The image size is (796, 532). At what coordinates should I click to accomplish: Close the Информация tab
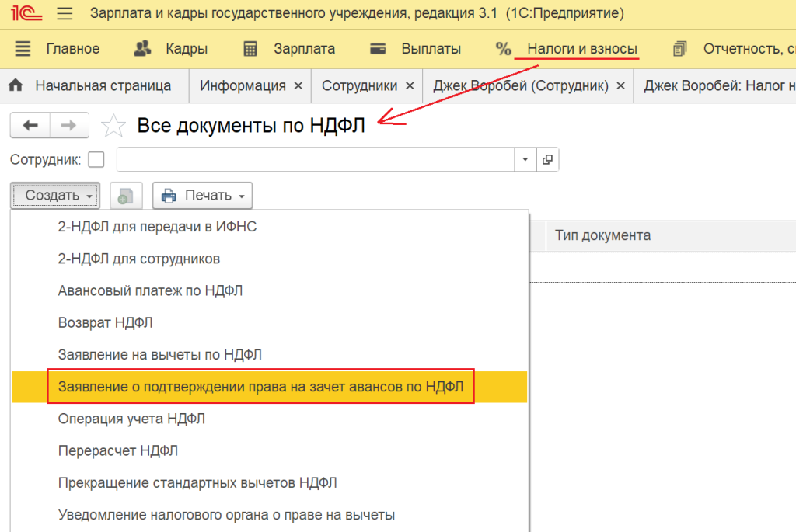pos(298,85)
